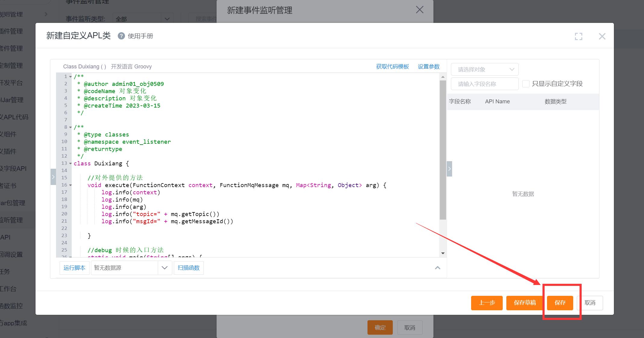Image resolution: width=644 pixels, height=338 pixels.
Task: Open the 函数监控 sidebar item
Action: pyautogui.click(x=11, y=306)
